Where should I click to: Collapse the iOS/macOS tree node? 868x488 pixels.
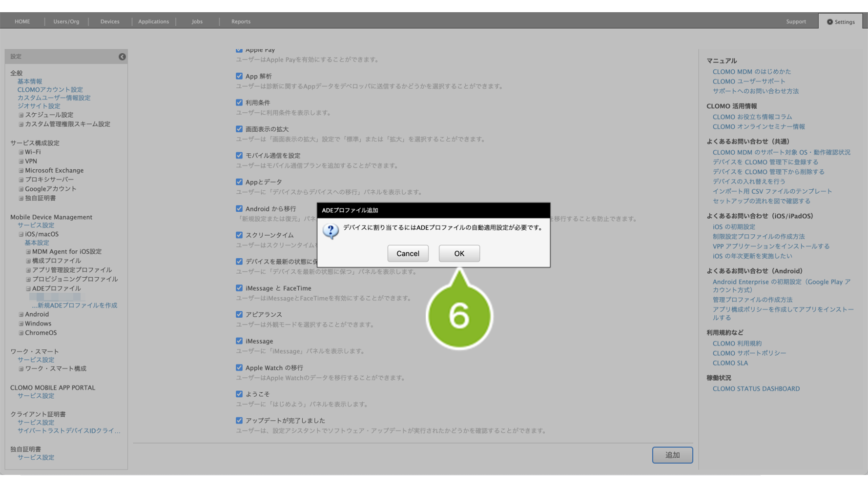pyautogui.click(x=21, y=234)
